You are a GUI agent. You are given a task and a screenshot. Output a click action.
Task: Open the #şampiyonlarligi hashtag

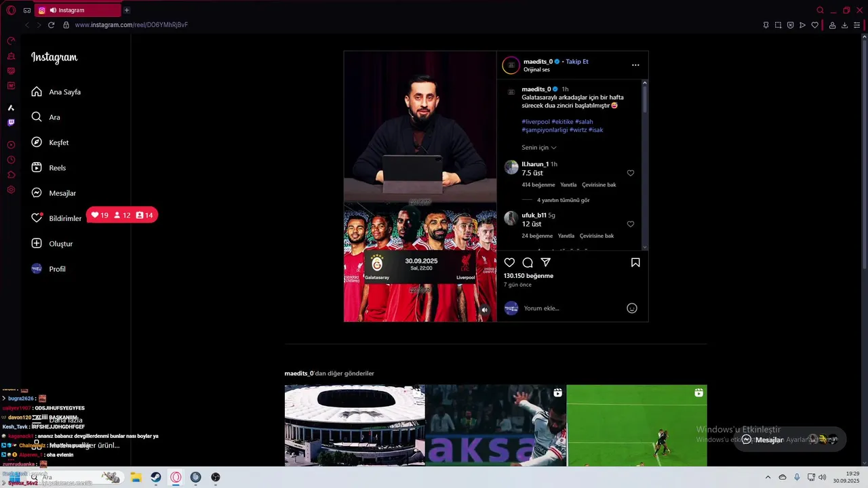(x=545, y=130)
